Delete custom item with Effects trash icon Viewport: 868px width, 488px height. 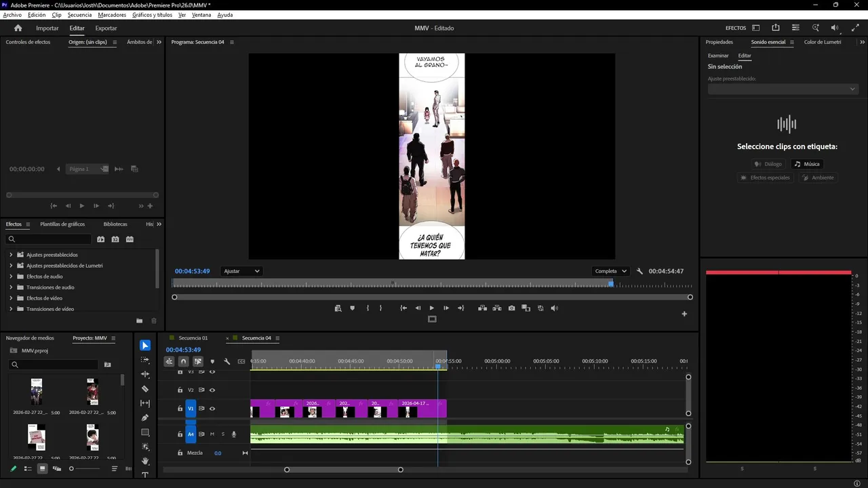(x=154, y=321)
